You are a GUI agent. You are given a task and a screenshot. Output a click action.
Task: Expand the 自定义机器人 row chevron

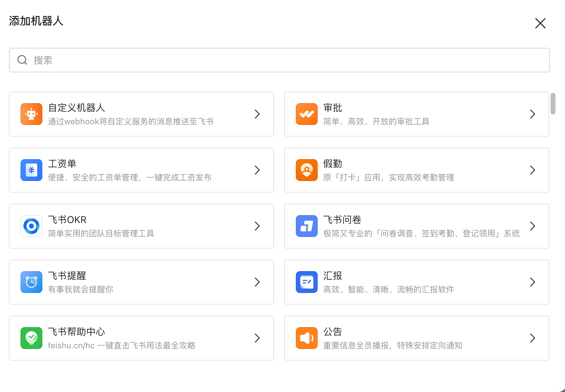coord(257,114)
